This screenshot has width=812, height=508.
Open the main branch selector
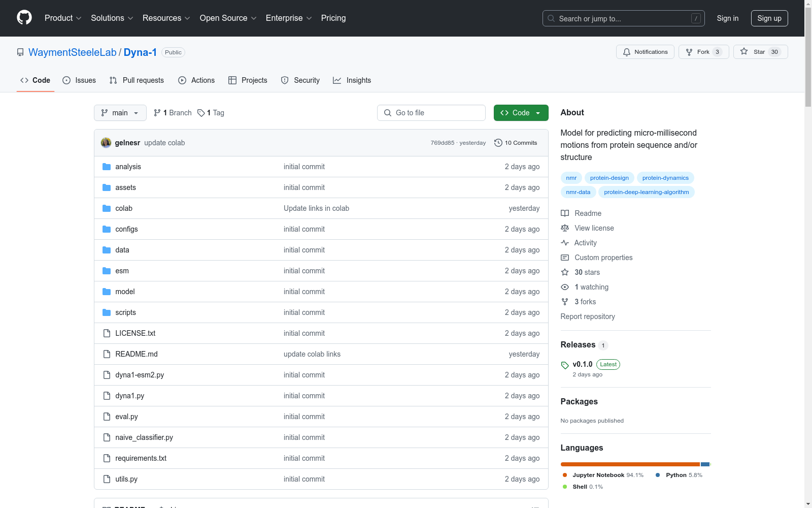tap(120, 113)
